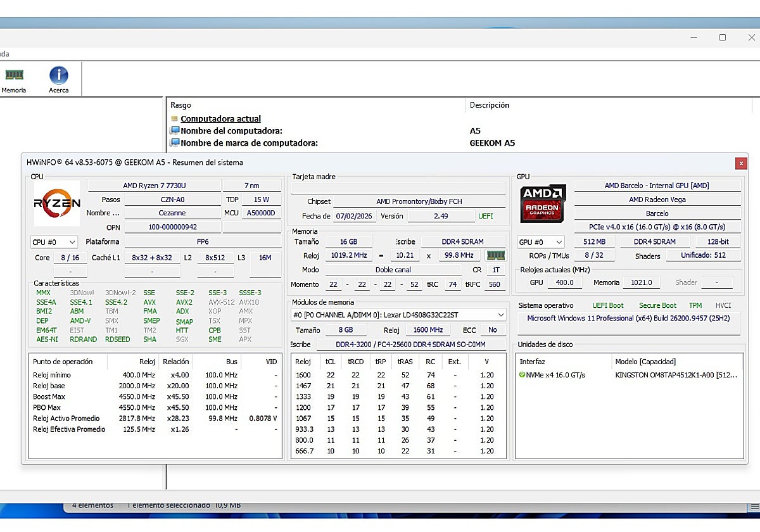Viewport: 760px width, 532px height.
Task: Select the Microsoft Windows 11 Professional text
Action: 630,318
